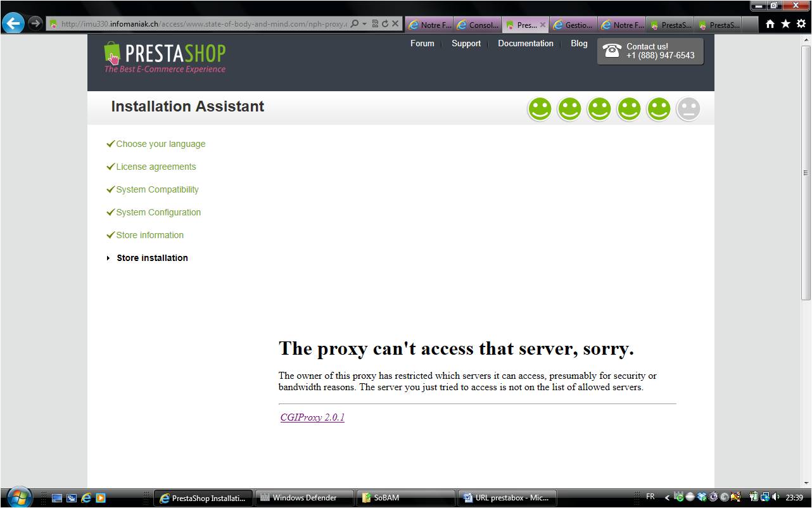
Task: Switch to URL prestabox Word taskbar button
Action: pos(507,498)
